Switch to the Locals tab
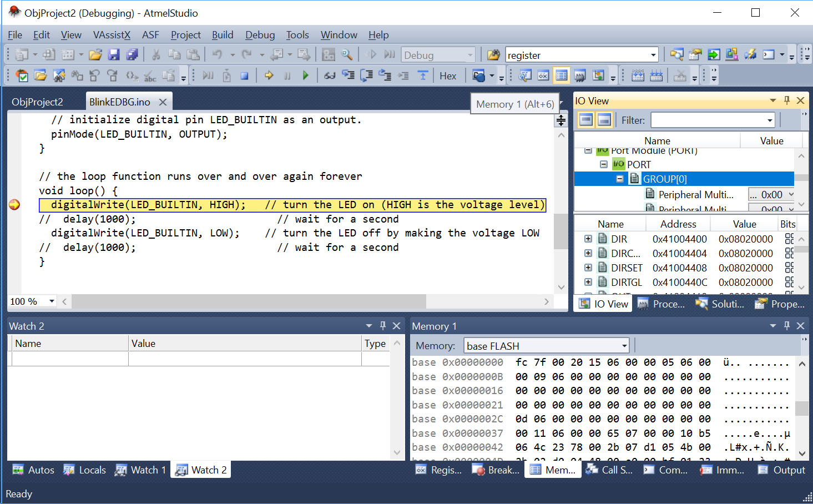This screenshot has width=813, height=504. 85,470
